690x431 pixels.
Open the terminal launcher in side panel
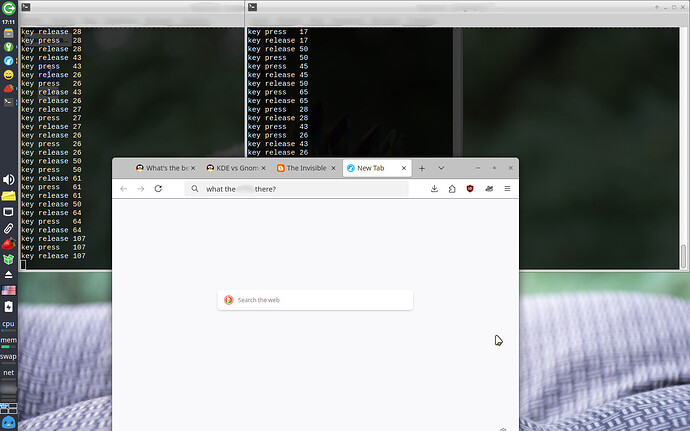(8, 102)
